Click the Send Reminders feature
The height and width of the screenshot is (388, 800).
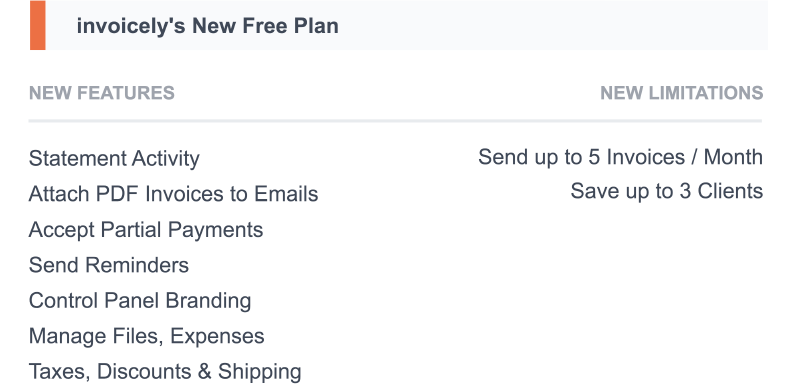pos(109,265)
